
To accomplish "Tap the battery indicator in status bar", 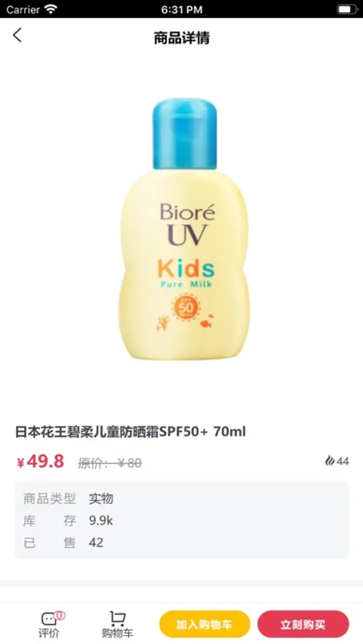I will point(347,9).
